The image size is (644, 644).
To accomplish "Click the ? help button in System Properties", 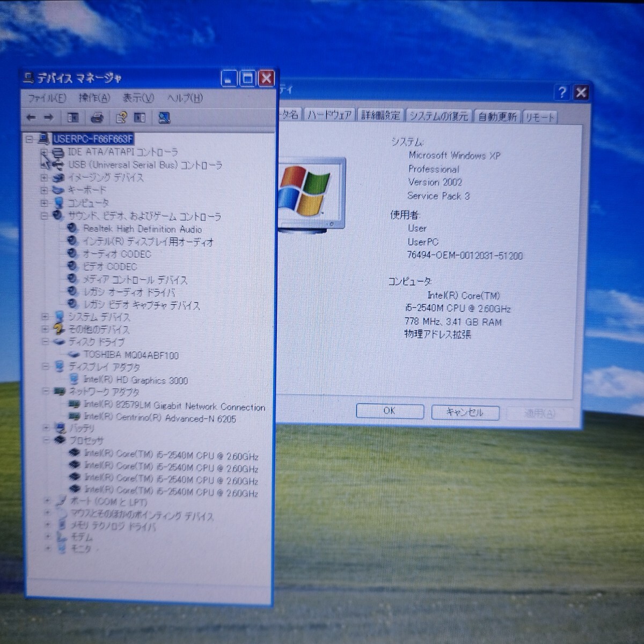I will click(x=562, y=92).
